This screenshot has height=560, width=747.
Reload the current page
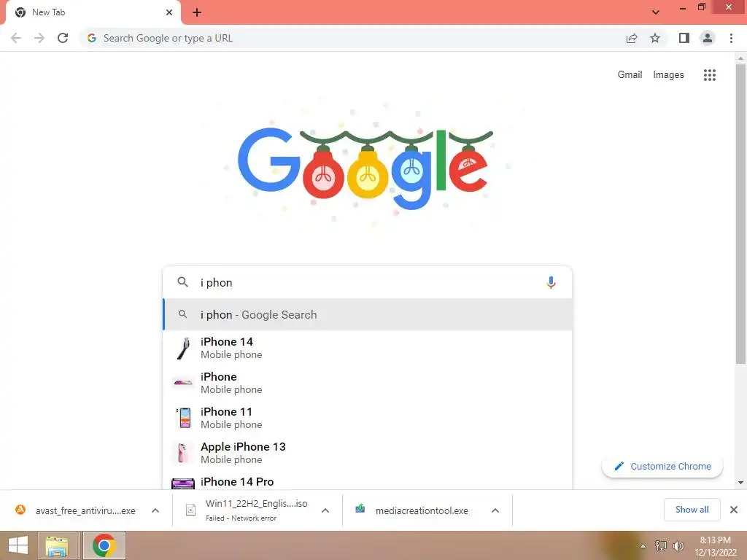point(63,38)
